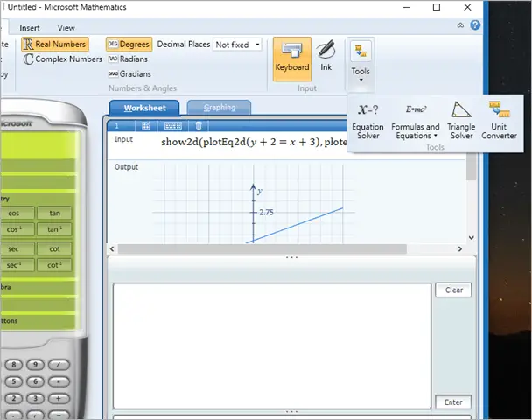The height and width of the screenshot is (420, 532).
Task: Collapse the ribbon with the caret icon
Action: (460, 25)
